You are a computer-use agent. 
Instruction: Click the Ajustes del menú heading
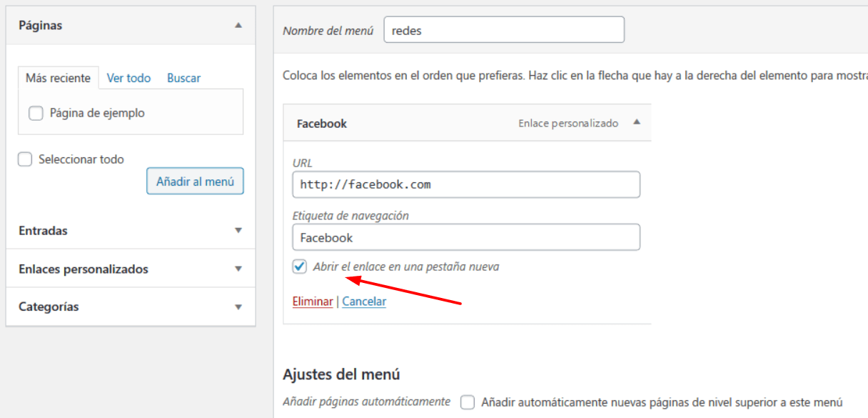click(x=341, y=374)
